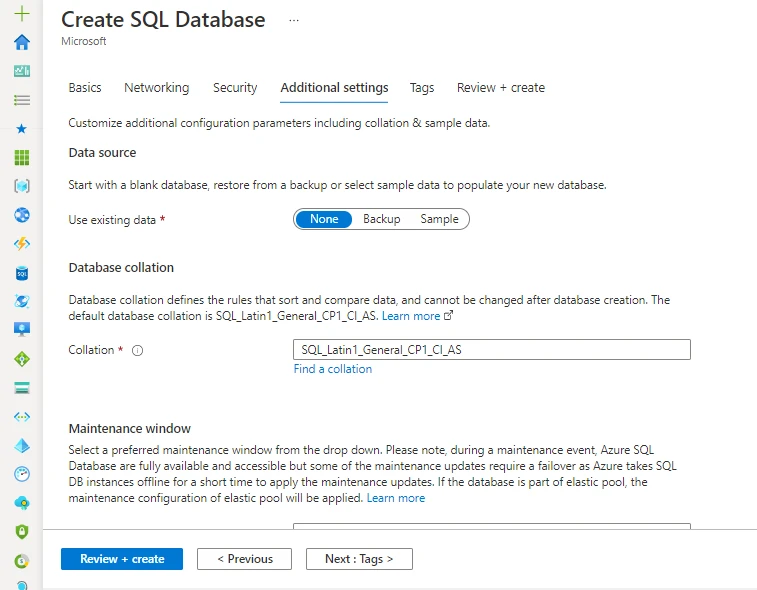Click the Previous button
The image size is (757, 590).
(x=244, y=559)
